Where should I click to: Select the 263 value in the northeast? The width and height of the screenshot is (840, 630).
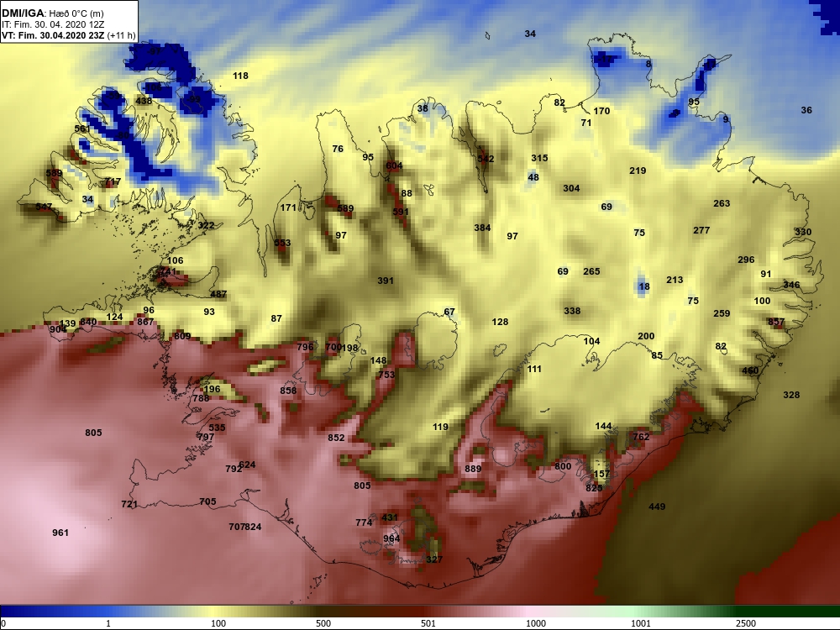(722, 203)
